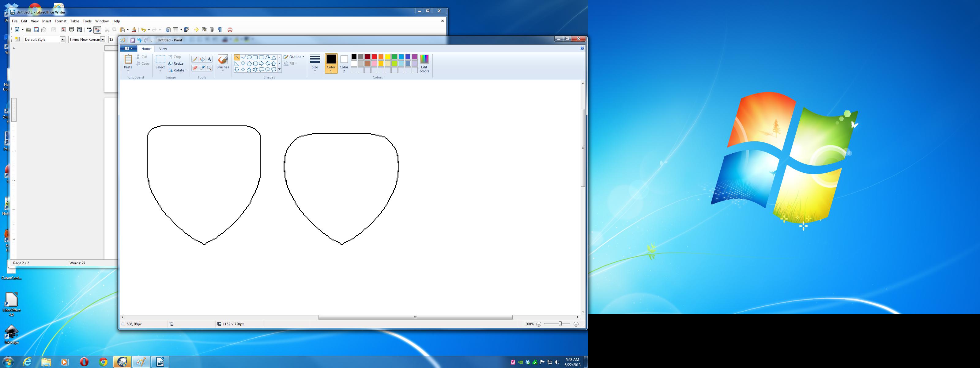Click Save floppy icon in Writer toolbar
980x368 pixels.
point(36,30)
